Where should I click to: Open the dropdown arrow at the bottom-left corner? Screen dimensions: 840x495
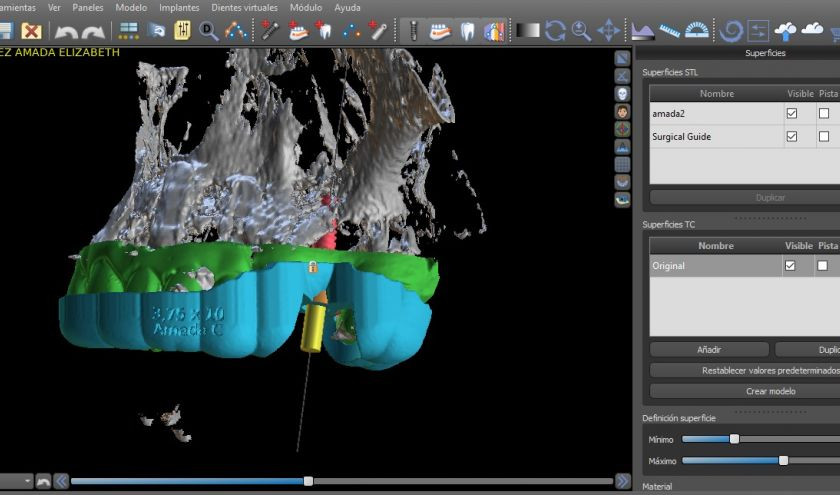(27, 482)
